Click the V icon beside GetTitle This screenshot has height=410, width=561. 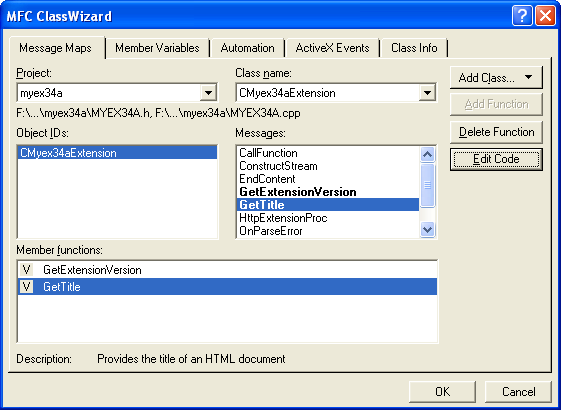[26, 287]
